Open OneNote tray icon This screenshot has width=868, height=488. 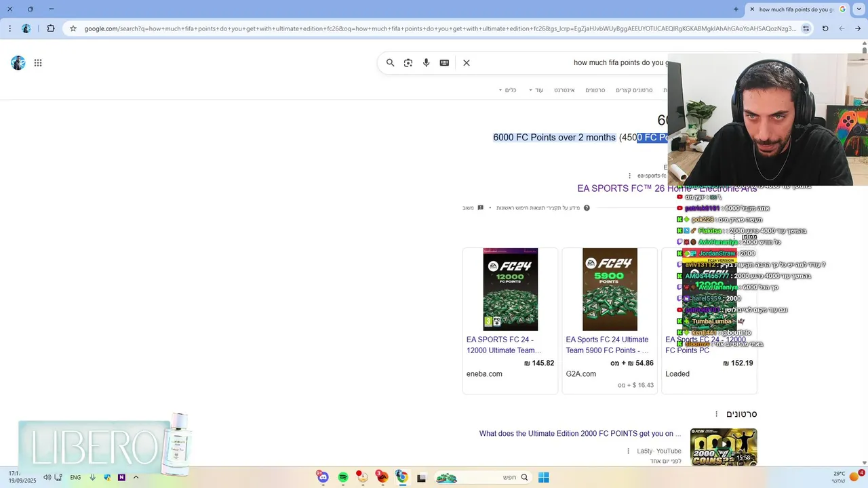pos(121,477)
